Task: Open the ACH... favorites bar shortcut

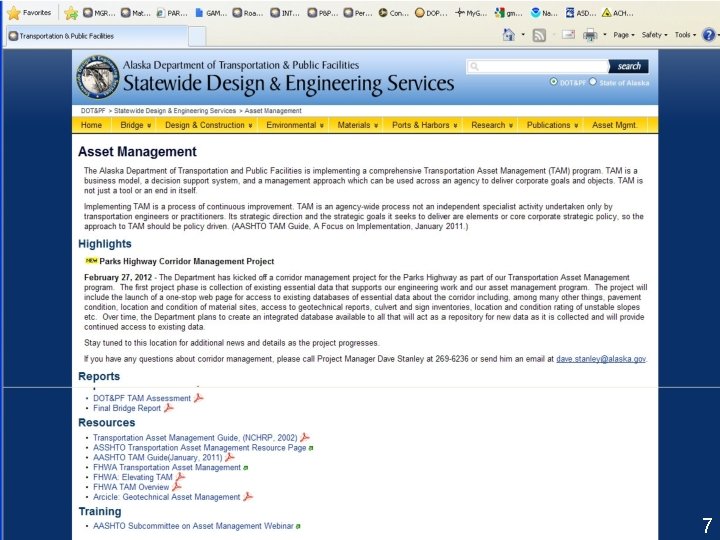Action: pyautogui.click(x=618, y=13)
